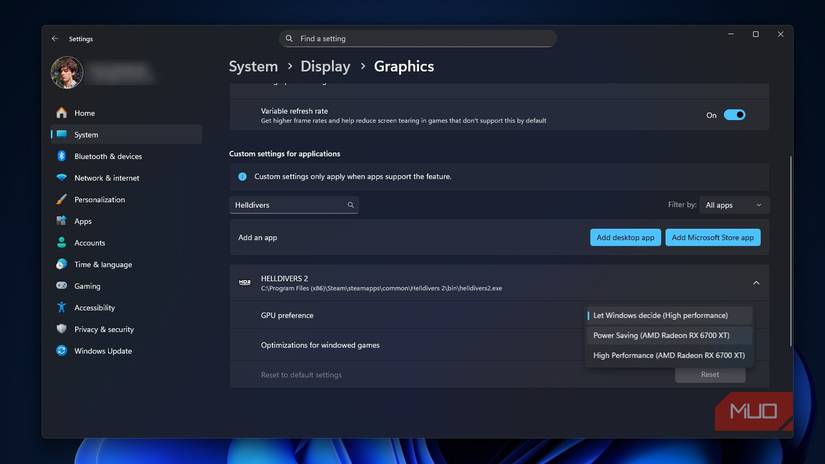Image resolution: width=825 pixels, height=464 pixels.
Task: Click the Time & language globe icon
Action: 62,264
